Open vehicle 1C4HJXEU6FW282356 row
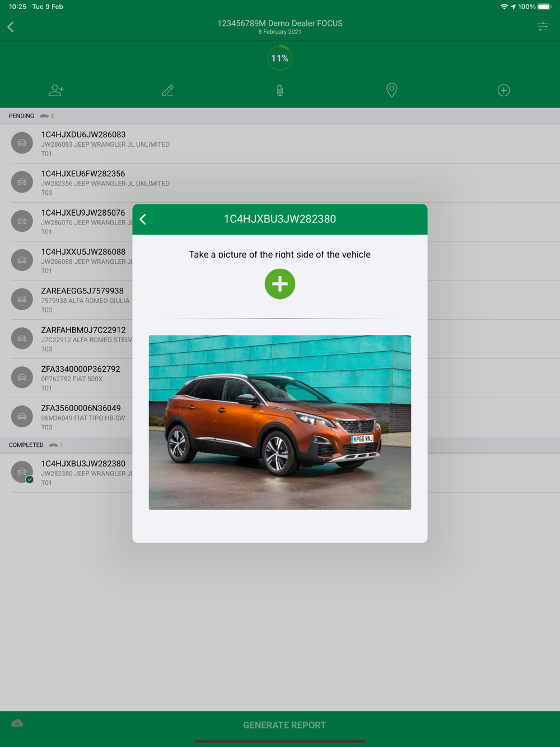560x747 pixels. click(280, 183)
